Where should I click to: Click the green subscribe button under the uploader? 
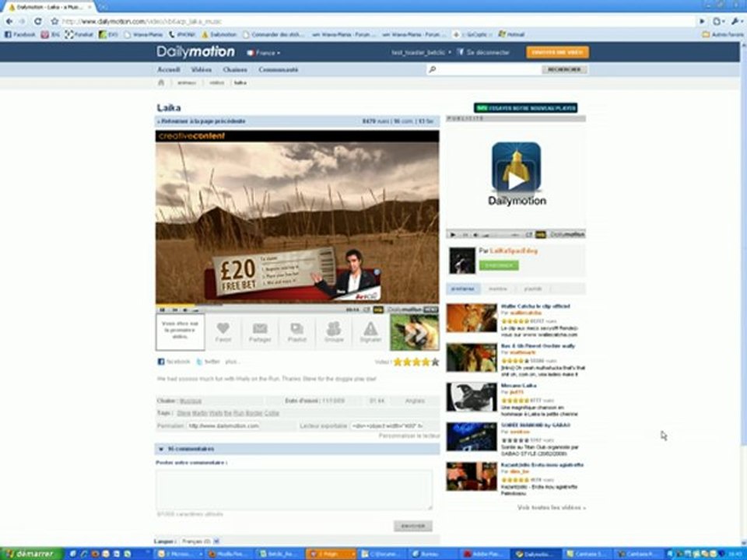499,265
